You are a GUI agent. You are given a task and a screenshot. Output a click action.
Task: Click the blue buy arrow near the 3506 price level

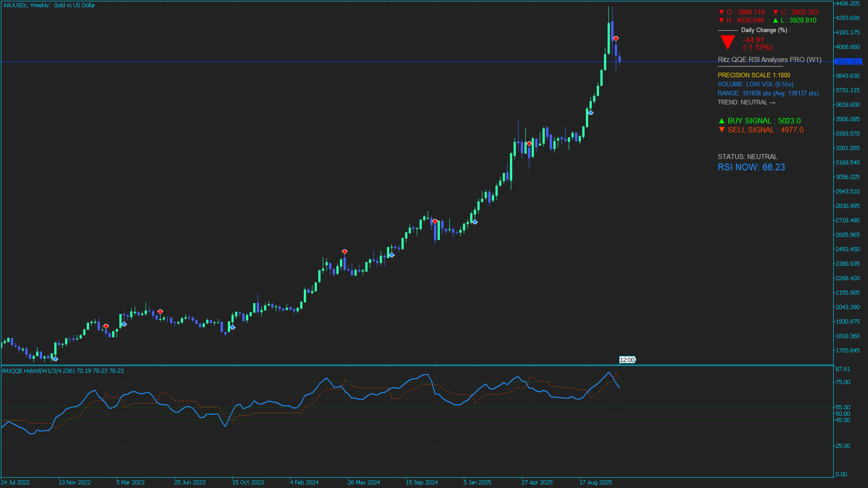click(x=590, y=113)
